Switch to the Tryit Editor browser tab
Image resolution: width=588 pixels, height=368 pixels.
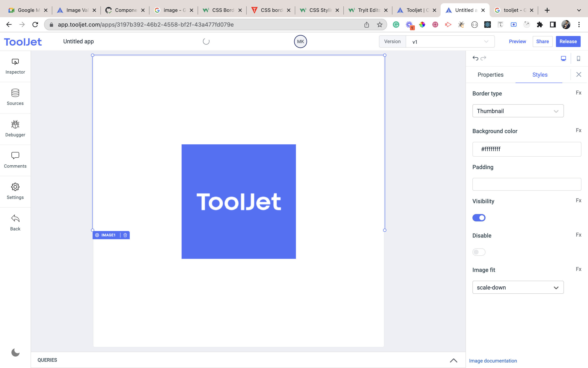pyautogui.click(x=368, y=10)
